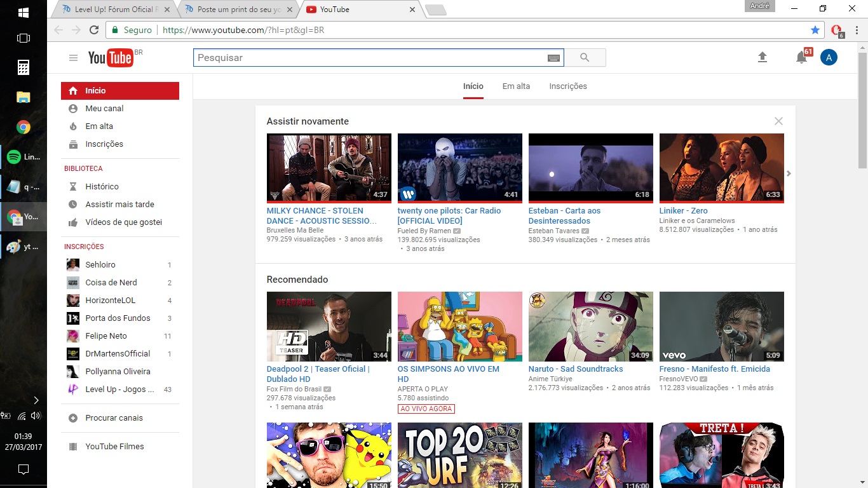
Task: Open the Spotify taskbar item
Action: 24,157
